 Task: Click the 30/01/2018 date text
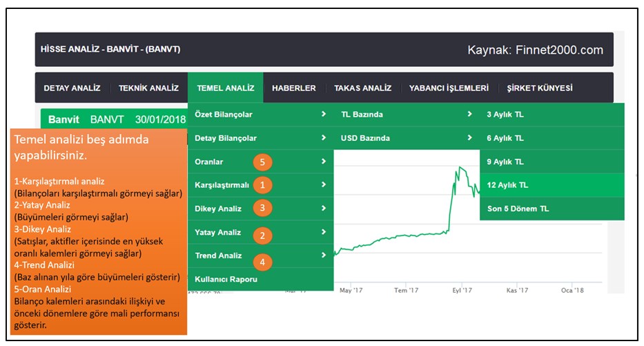(x=161, y=119)
